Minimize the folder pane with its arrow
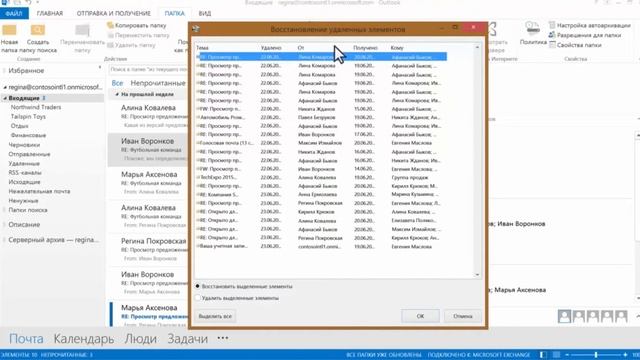 [x=100, y=68]
